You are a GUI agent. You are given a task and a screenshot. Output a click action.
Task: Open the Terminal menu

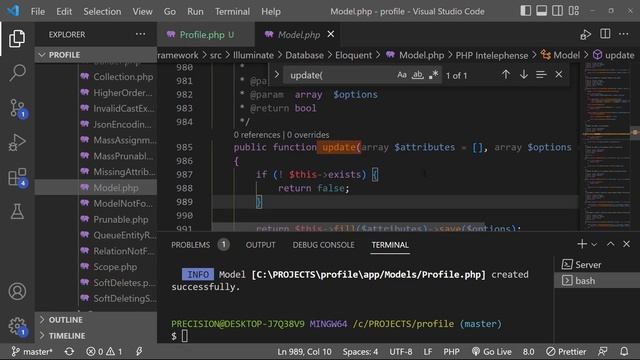tap(232, 11)
